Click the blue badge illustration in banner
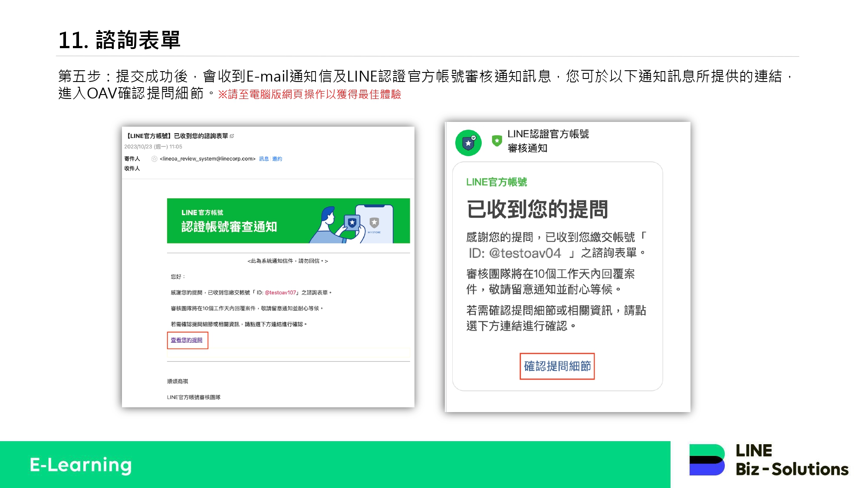The height and width of the screenshot is (488, 868). [352, 223]
